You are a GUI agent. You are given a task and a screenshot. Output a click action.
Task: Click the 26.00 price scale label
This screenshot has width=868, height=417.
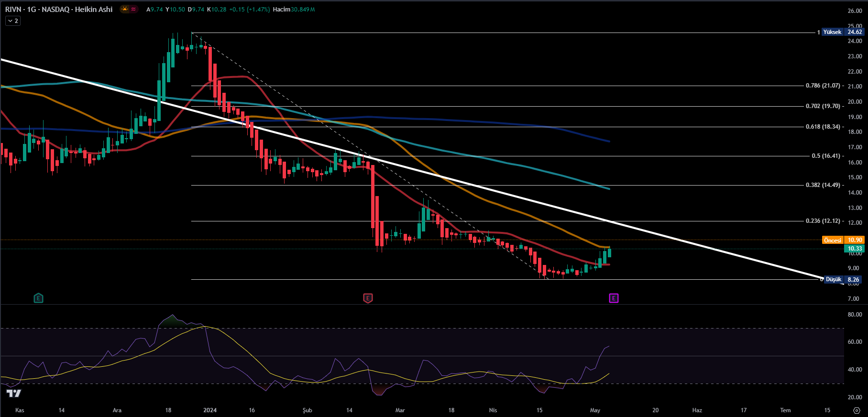click(x=855, y=11)
